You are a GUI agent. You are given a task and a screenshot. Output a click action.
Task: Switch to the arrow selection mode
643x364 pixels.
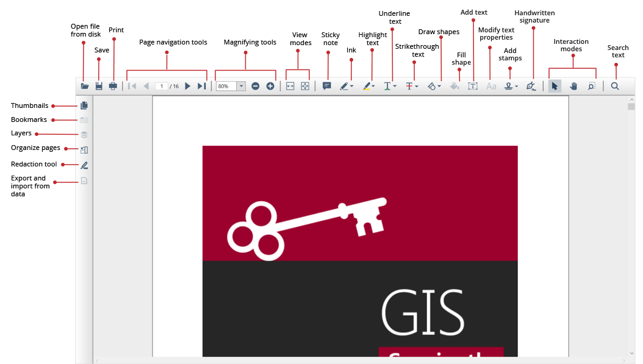pyautogui.click(x=555, y=87)
